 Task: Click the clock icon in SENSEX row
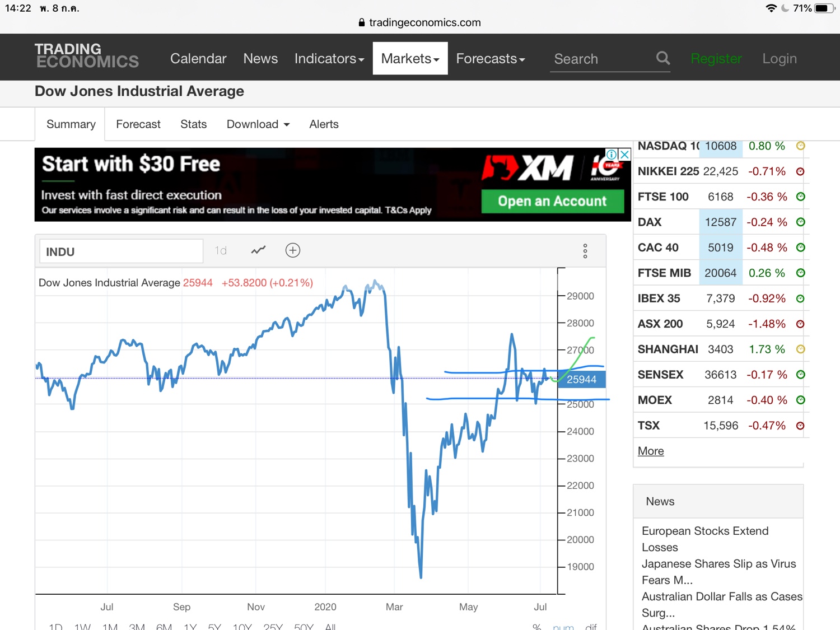(801, 375)
